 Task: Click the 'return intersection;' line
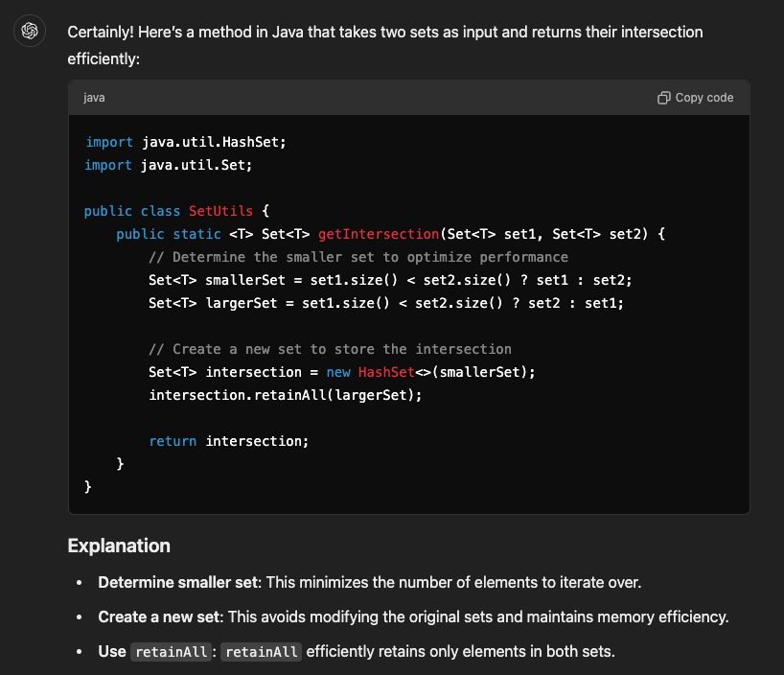[x=229, y=441]
